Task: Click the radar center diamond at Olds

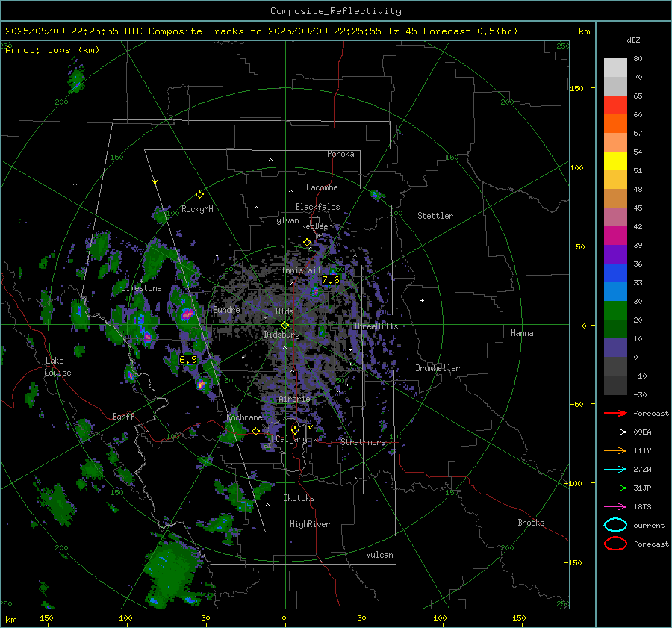Action: pyautogui.click(x=284, y=325)
